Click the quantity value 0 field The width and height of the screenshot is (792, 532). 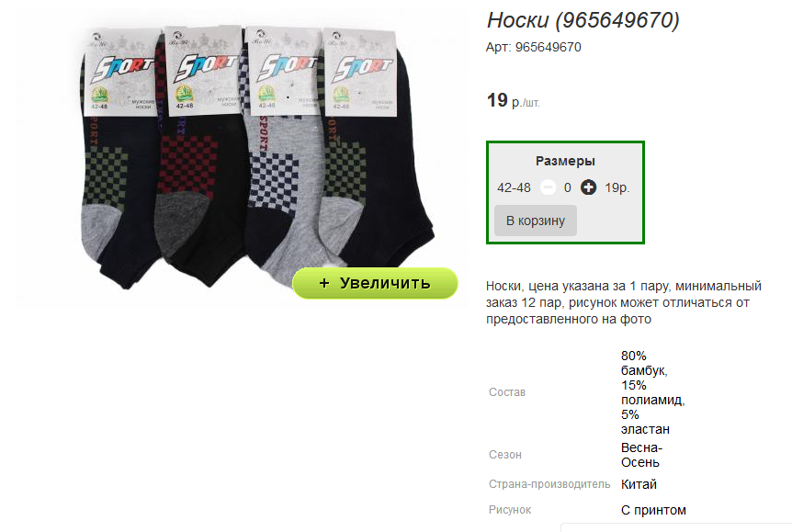point(568,188)
